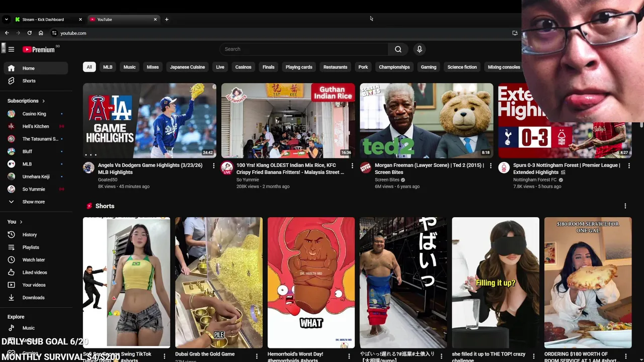
Task: Open options for Hemorrhoid's Worst Day short
Action: [x=349, y=356]
